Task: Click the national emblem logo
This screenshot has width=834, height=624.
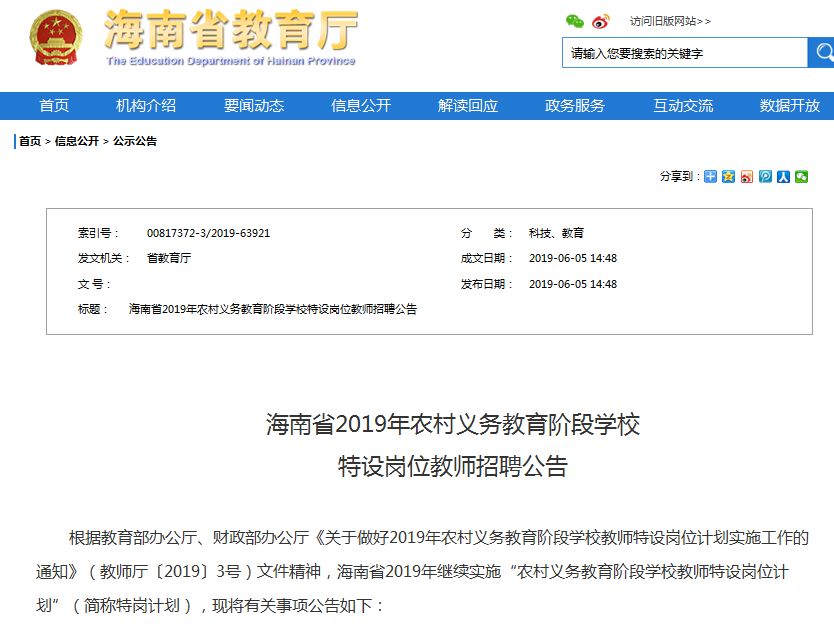Action: [56, 38]
